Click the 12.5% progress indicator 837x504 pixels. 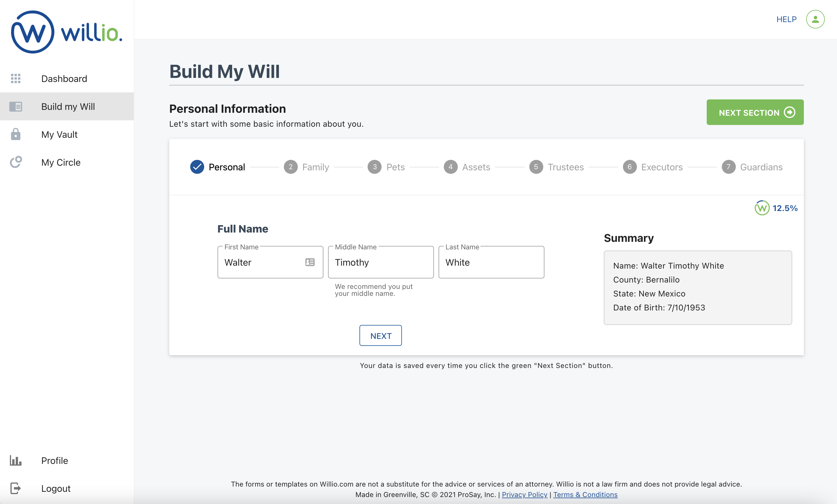[776, 208]
